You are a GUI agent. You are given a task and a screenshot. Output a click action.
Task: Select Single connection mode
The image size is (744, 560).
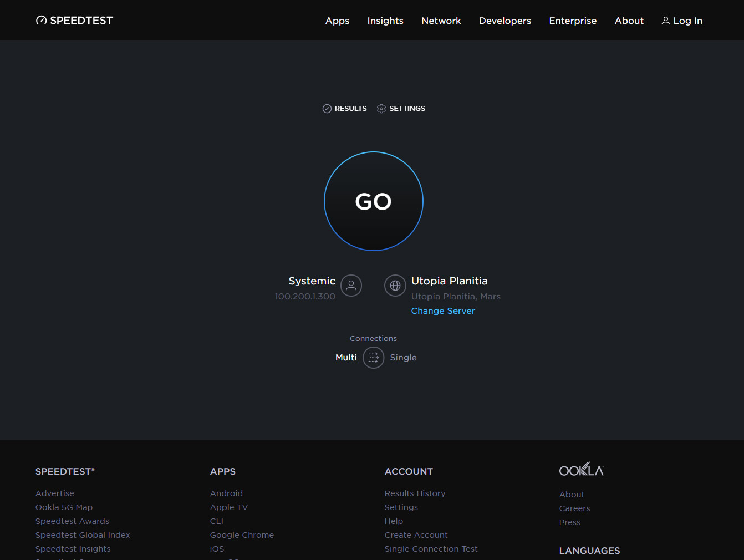coord(403,358)
